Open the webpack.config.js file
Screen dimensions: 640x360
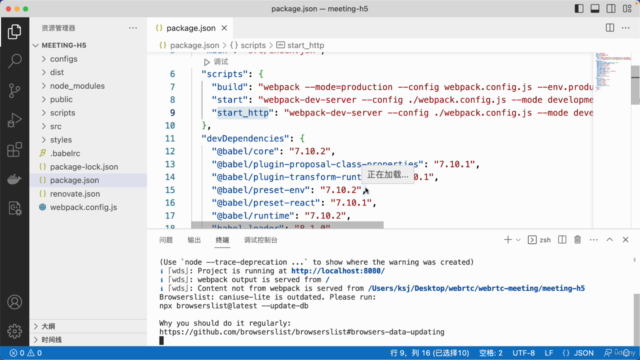pyautogui.click(x=88, y=207)
